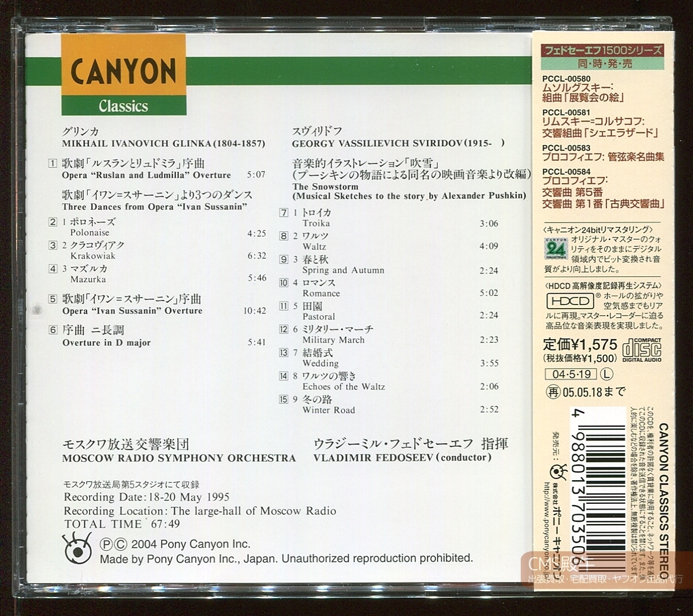Screen dimensions: 693x616
Task: Click boxed track number 7
Action: pos(284,213)
